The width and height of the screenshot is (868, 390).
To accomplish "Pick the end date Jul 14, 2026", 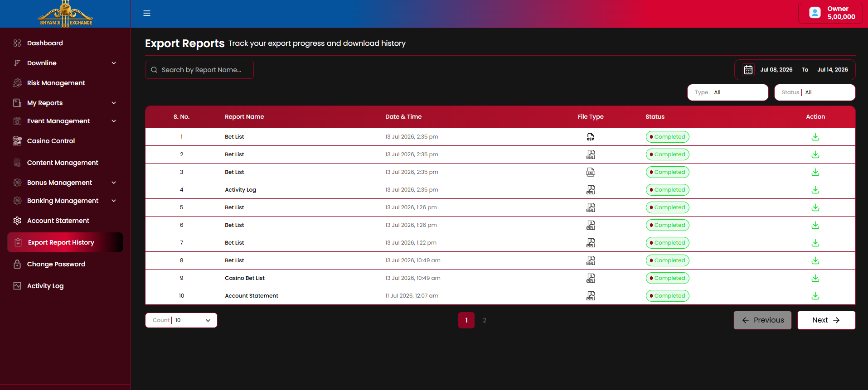I will (x=833, y=70).
